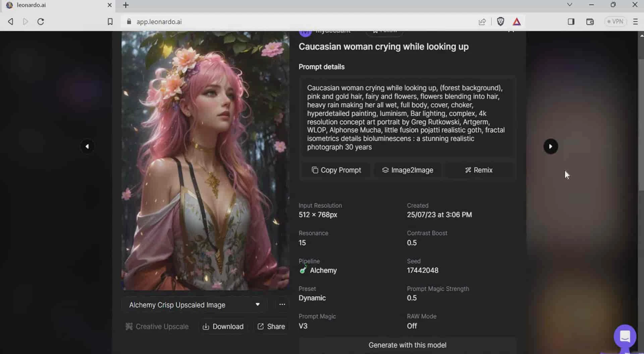
Task: Toggle the VPN button on
Action: pyautogui.click(x=615, y=22)
